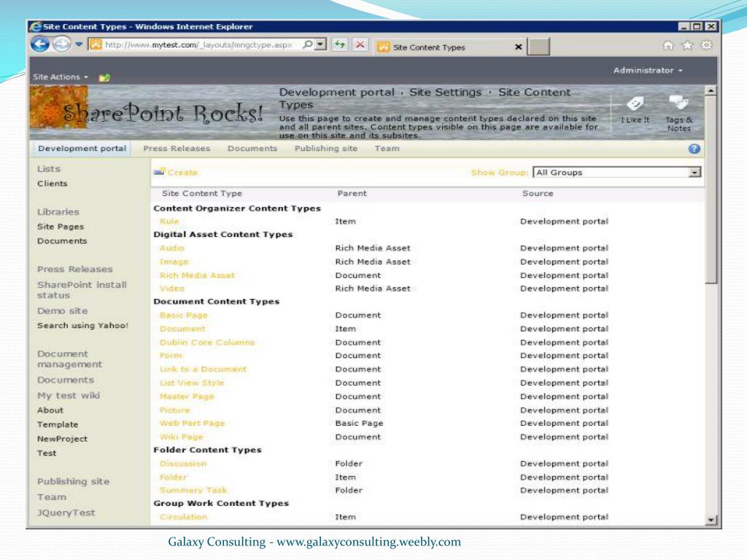Click the blue Help question mark icon
Viewport: 747px width, 560px height.
(694, 149)
